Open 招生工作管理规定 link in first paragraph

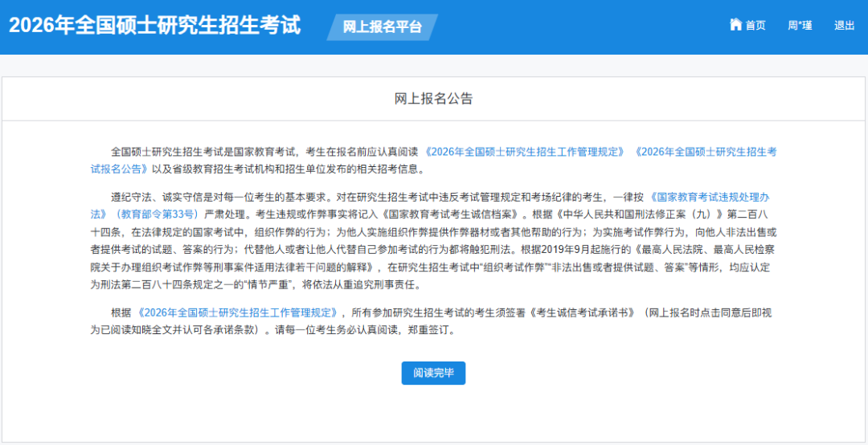pyautogui.click(x=525, y=152)
